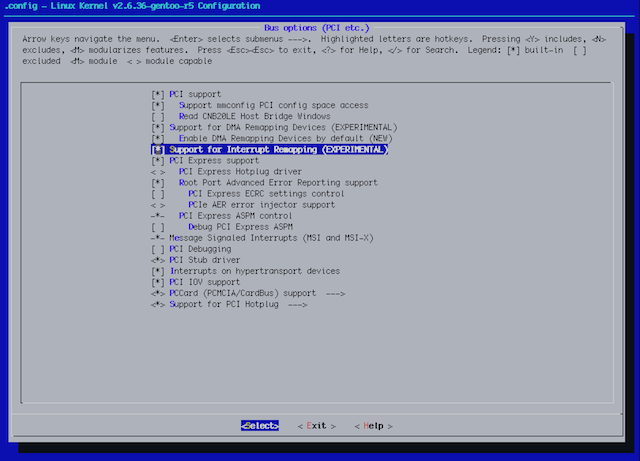The width and height of the screenshot is (640, 461).
Task: Toggle Support for Interrupt Remapping option
Action: pyautogui.click(x=158, y=150)
